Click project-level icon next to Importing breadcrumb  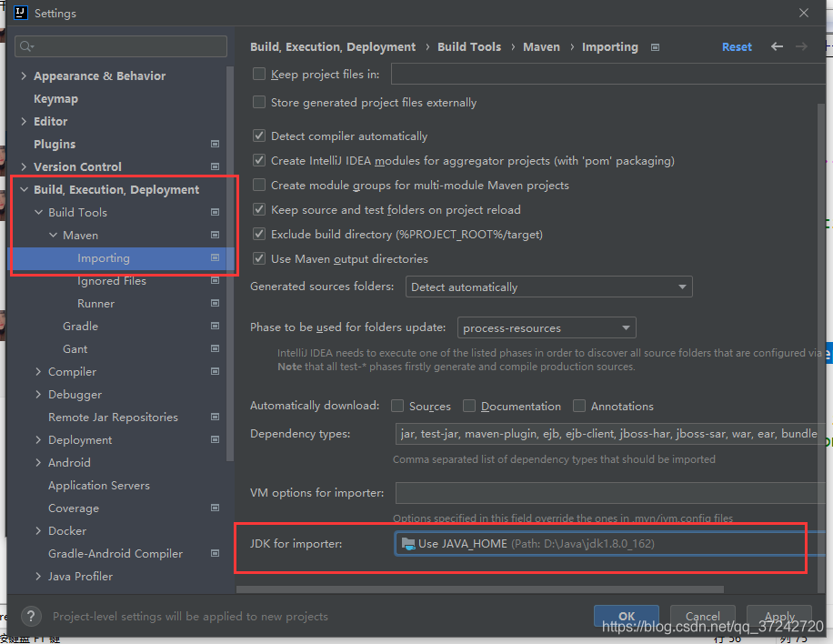click(x=655, y=47)
